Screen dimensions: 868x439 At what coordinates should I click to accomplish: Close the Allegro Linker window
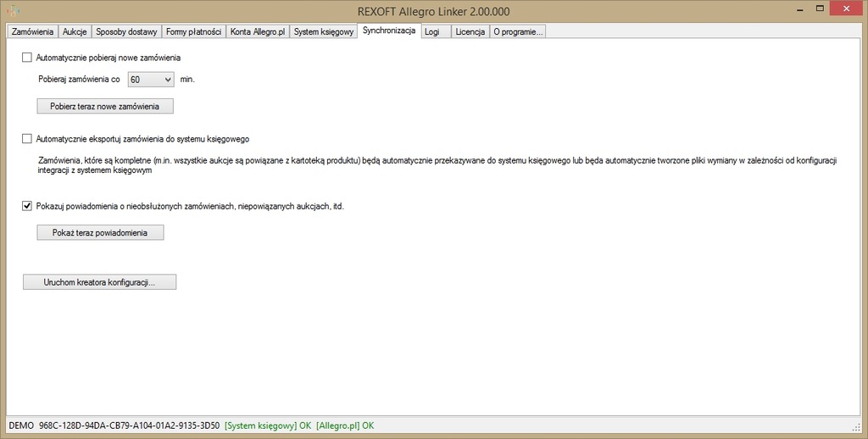pyautogui.click(x=847, y=8)
